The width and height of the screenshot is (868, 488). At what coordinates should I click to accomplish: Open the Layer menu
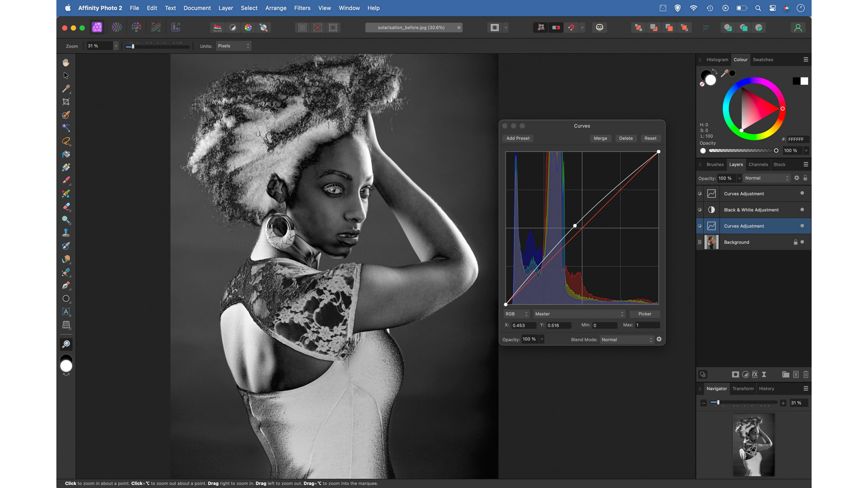[x=225, y=8]
